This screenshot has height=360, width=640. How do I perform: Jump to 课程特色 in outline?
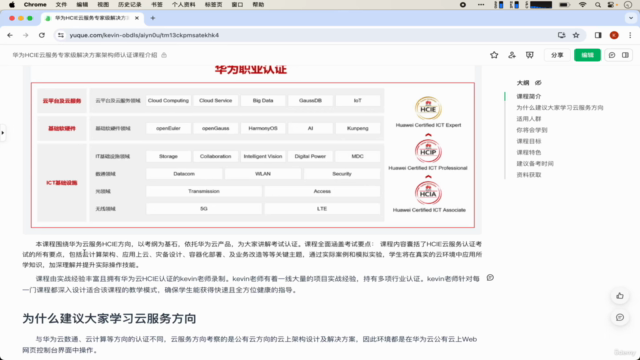click(x=529, y=152)
